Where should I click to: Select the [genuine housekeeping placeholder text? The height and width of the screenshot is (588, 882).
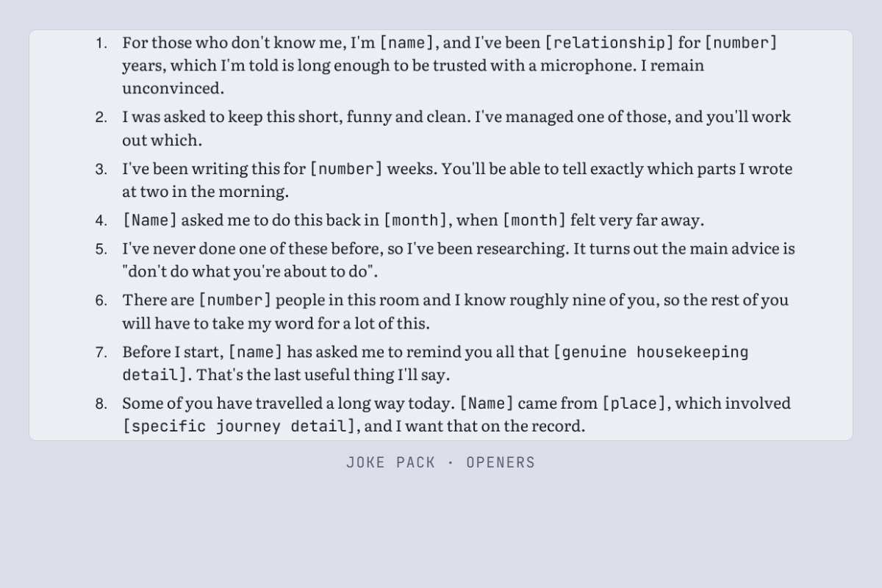click(x=651, y=352)
